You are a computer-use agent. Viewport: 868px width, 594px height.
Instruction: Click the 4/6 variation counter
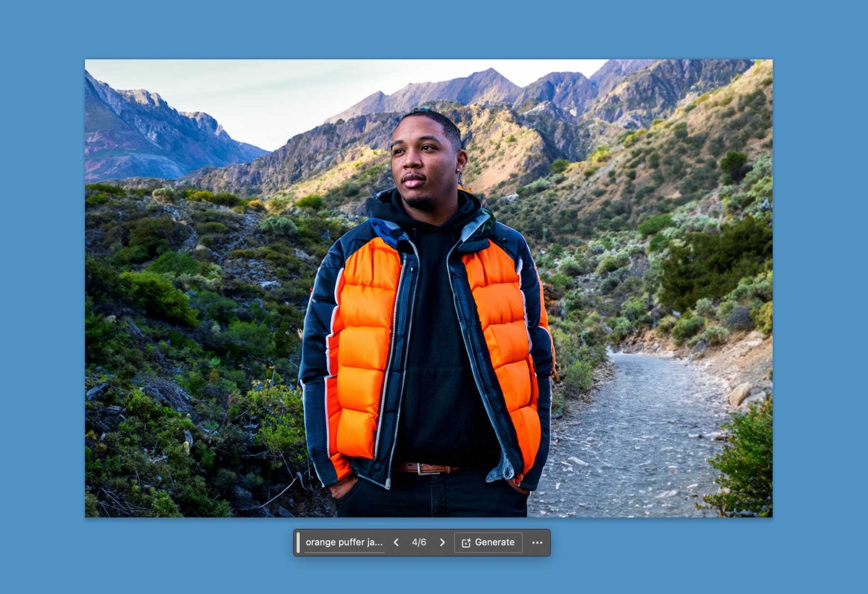419,542
